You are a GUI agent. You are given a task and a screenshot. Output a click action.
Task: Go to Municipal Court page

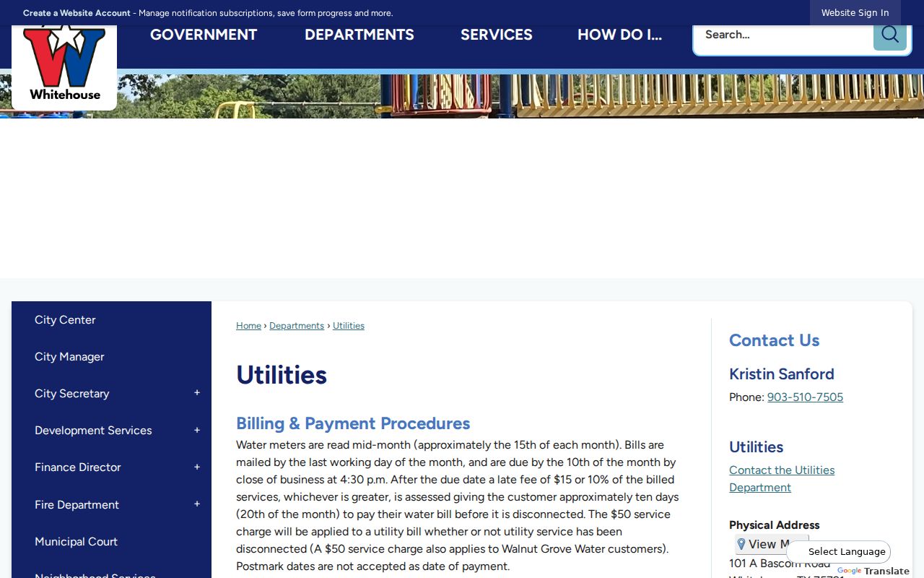click(x=76, y=542)
